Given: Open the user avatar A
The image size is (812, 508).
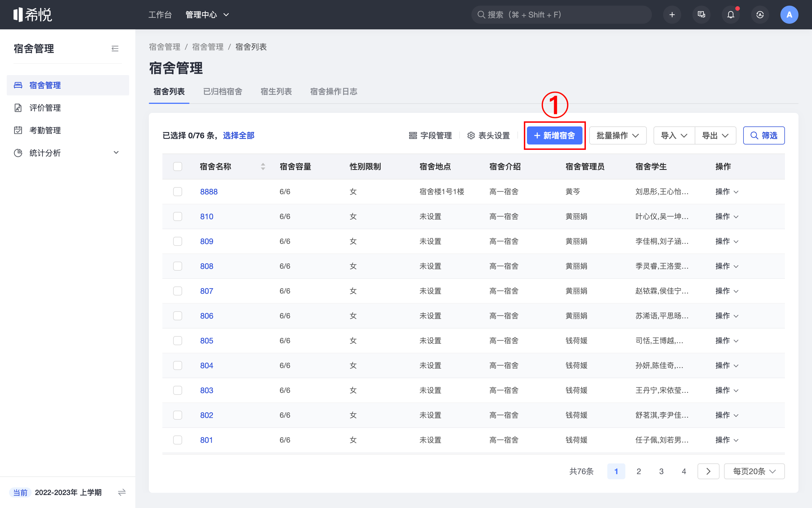Looking at the screenshot, I should [x=789, y=15].
